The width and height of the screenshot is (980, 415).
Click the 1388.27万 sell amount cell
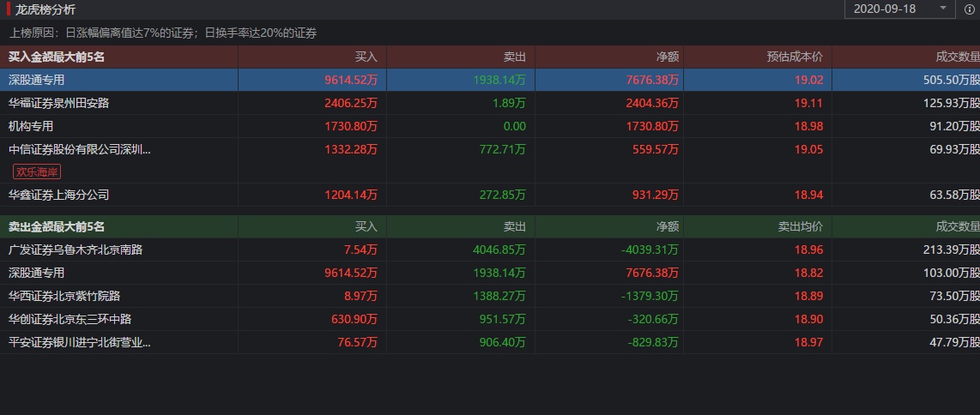click(499, 296)
